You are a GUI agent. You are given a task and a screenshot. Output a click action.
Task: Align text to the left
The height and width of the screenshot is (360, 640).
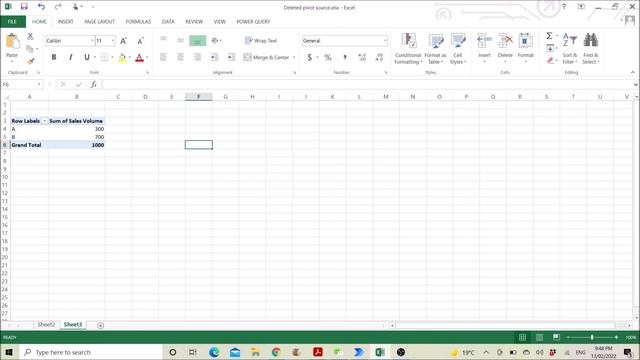pyautogui.click(x=163, y=57)
